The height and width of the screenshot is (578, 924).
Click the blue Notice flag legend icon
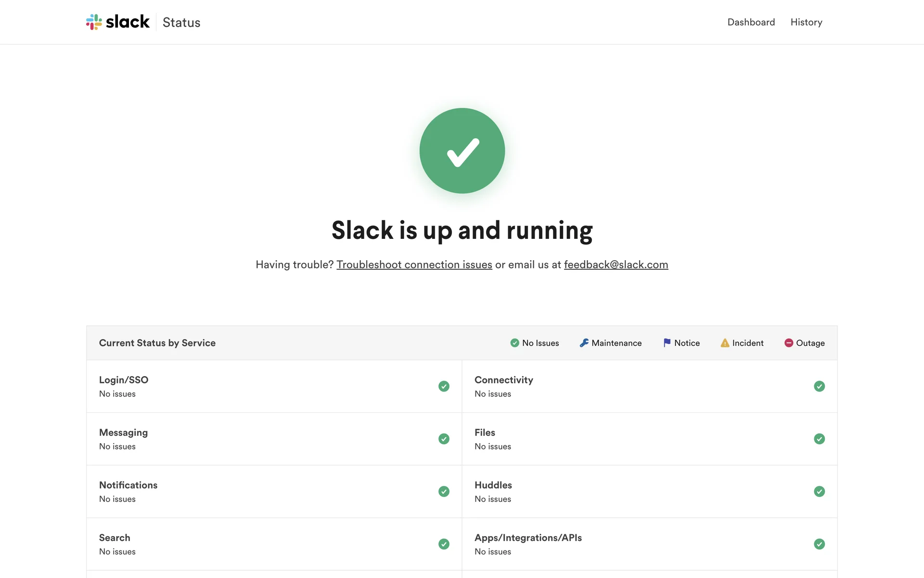(x=667, y=343)
